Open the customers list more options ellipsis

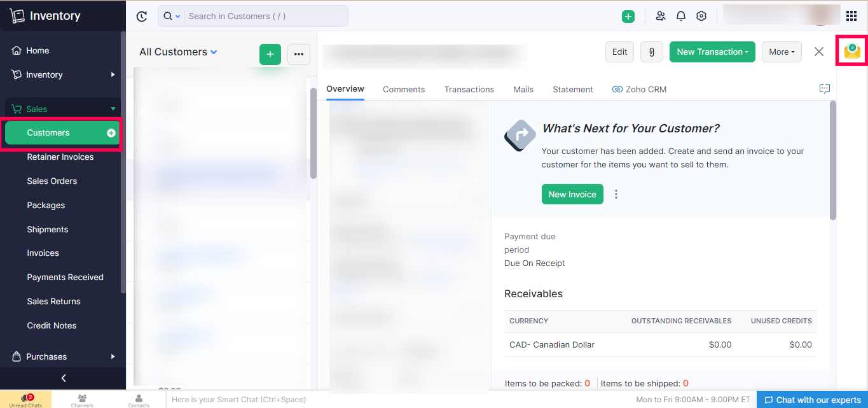coord(299,55)
